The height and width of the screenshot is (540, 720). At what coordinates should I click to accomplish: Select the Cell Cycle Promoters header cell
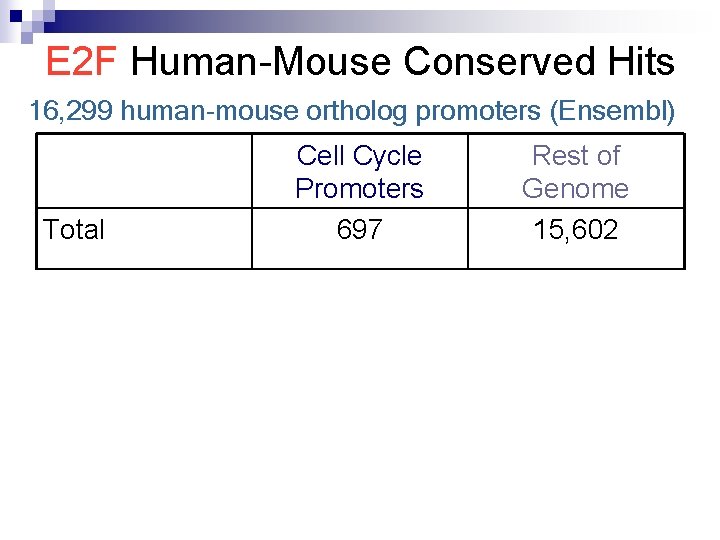(x=359, y=171)
